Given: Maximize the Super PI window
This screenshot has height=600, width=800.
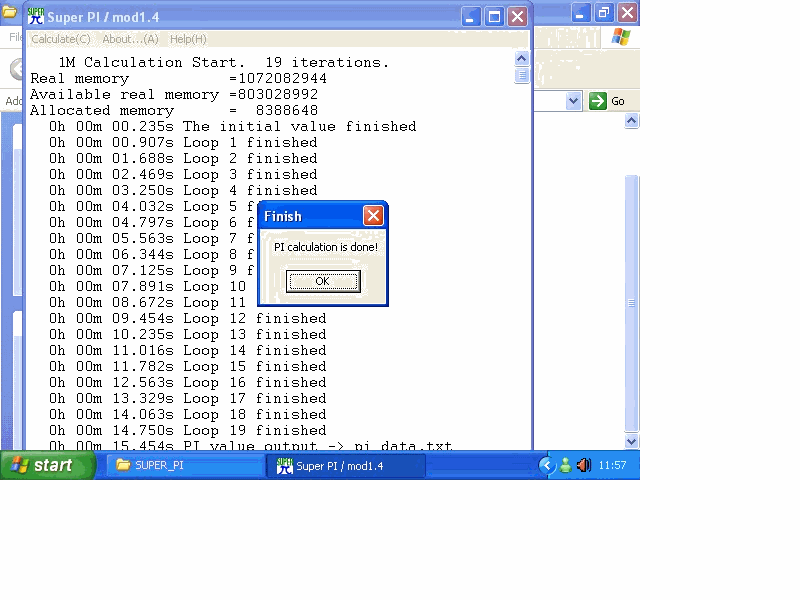Looking at the screenshot, I should (x=494, y=16).
